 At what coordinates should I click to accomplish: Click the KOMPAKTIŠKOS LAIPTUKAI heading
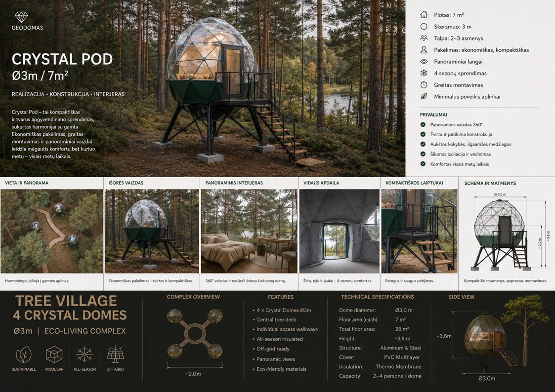pos(414,183)
